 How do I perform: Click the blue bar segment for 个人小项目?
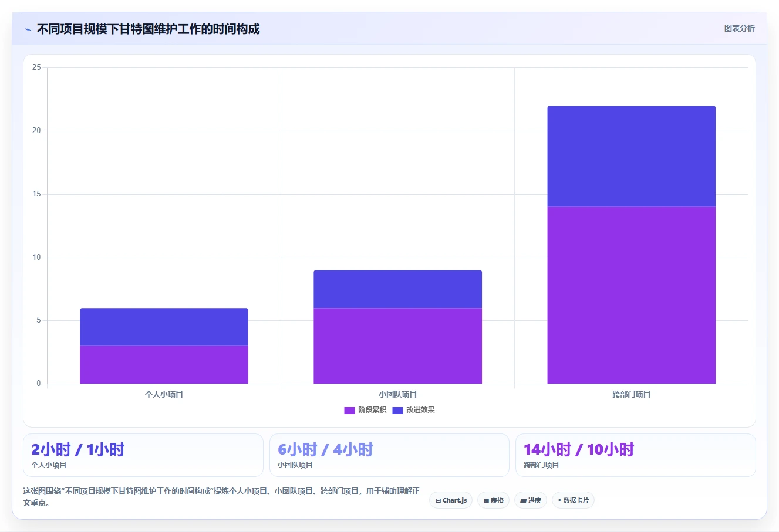tap(164, 327)
